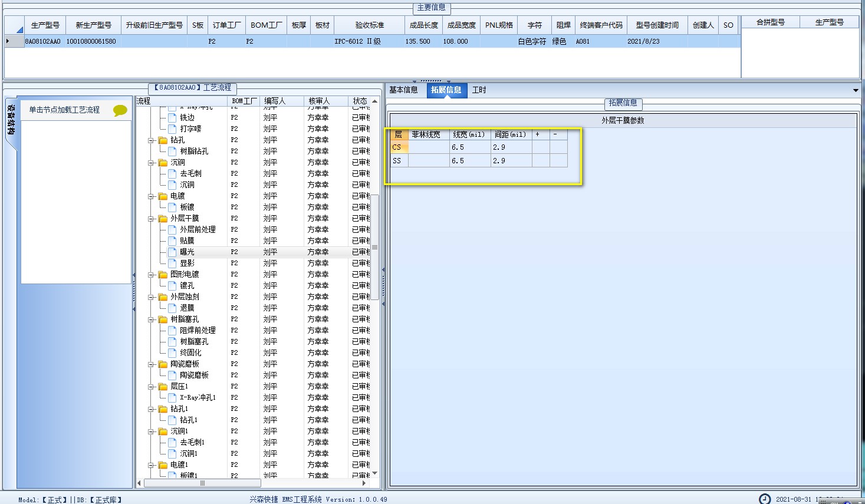Click the document icon beside 终固化

(x=173, y=353)
